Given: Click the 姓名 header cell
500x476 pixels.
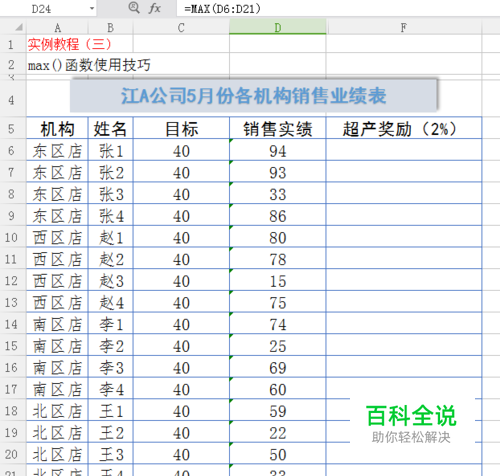Looking at the screenshot, I should click(111, 128).
